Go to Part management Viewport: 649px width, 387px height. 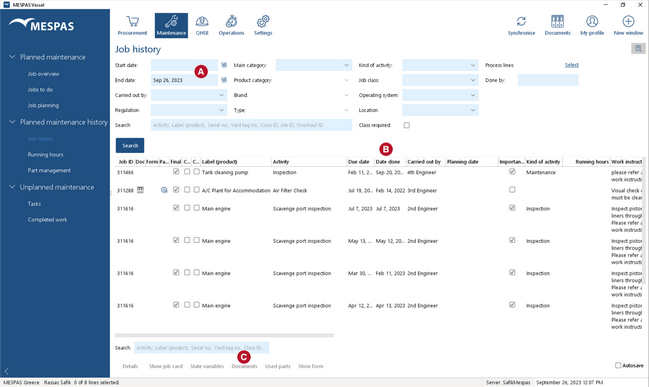coord(49,170)
